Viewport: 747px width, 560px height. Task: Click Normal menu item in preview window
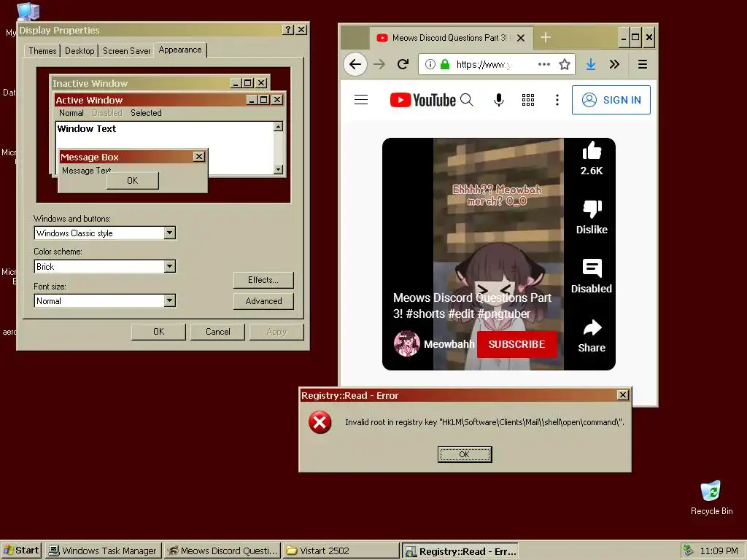(x=71, y=113)
